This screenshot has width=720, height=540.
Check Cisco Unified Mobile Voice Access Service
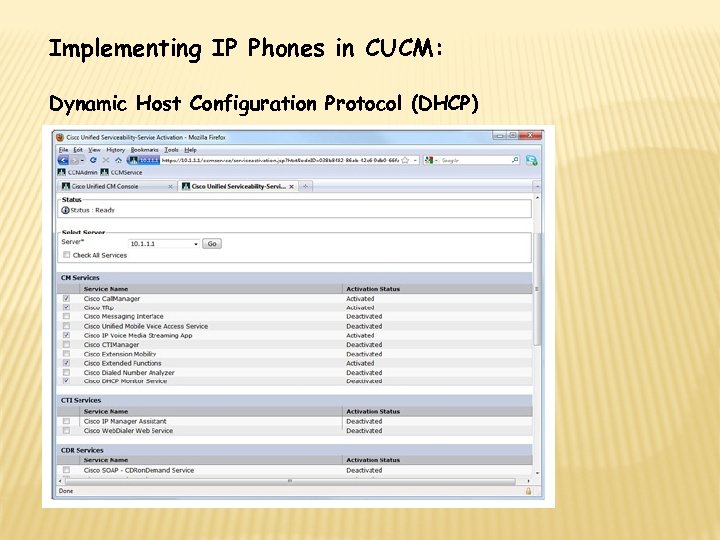(66, 326)
